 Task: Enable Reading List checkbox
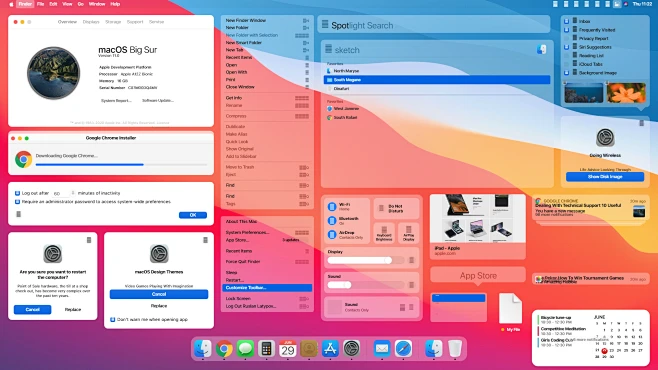[567, 55]
